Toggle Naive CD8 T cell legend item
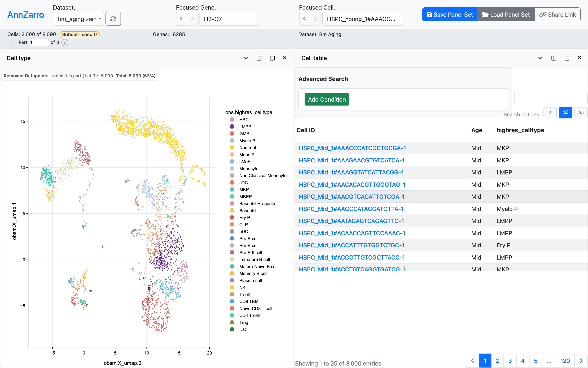588x368 pixels. pos(251,309)
